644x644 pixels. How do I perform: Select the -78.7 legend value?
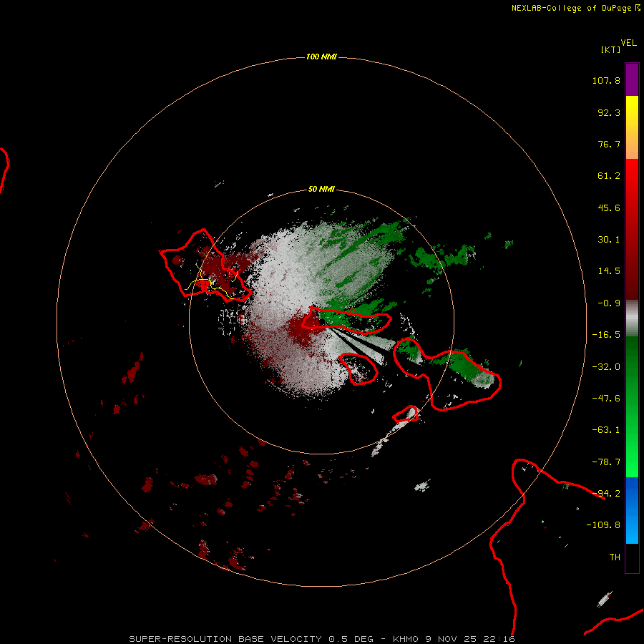[x=606, y=462]
